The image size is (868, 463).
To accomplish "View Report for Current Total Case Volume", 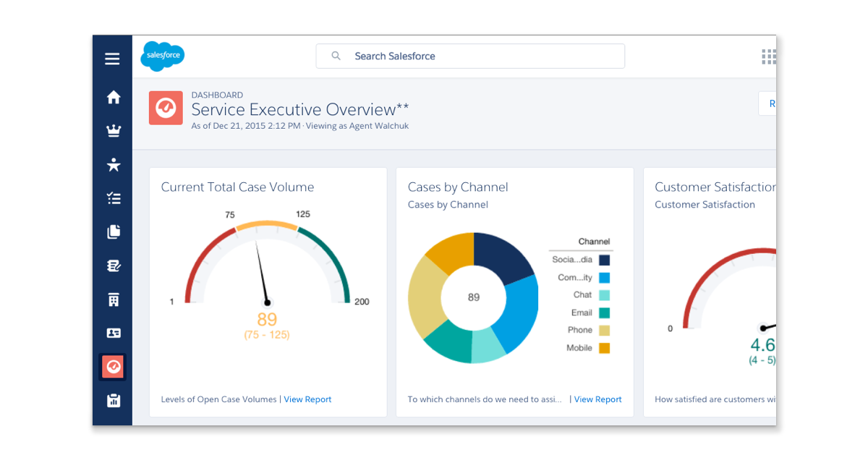I will point(307,399).
